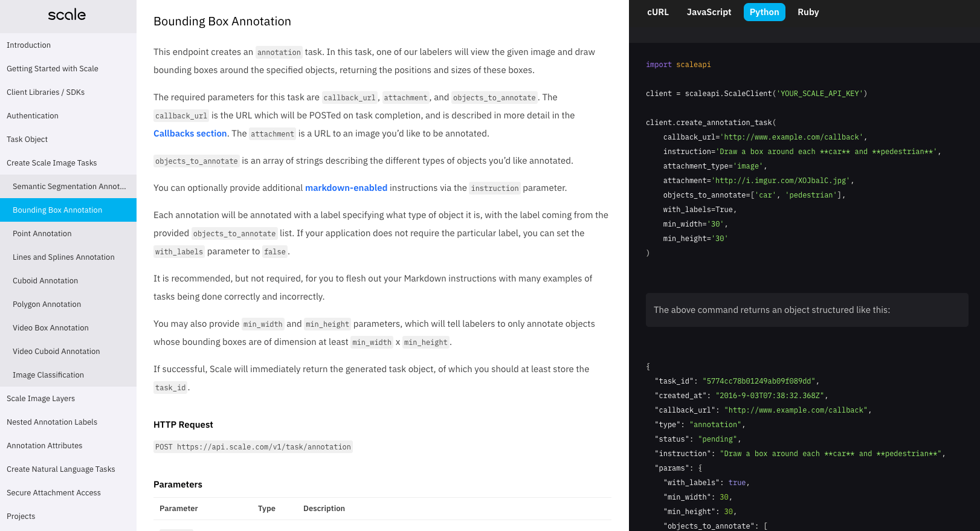Screen dimensions: 980x531
Task: Click the HTTP Request heading
Action: click(x=183, y=425)
